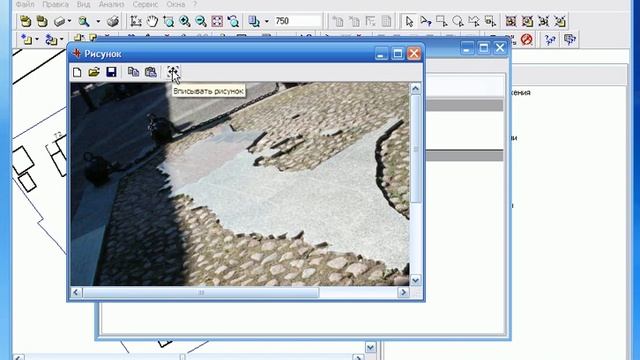The height and width of the screenshot is (360, 640).
Task: Expand the add layer dropdown arrow
Action: 37,40
